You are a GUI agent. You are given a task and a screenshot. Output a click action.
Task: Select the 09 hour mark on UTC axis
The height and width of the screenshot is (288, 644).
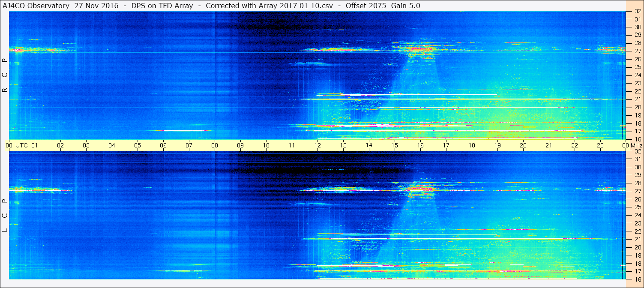coord(240,145)
